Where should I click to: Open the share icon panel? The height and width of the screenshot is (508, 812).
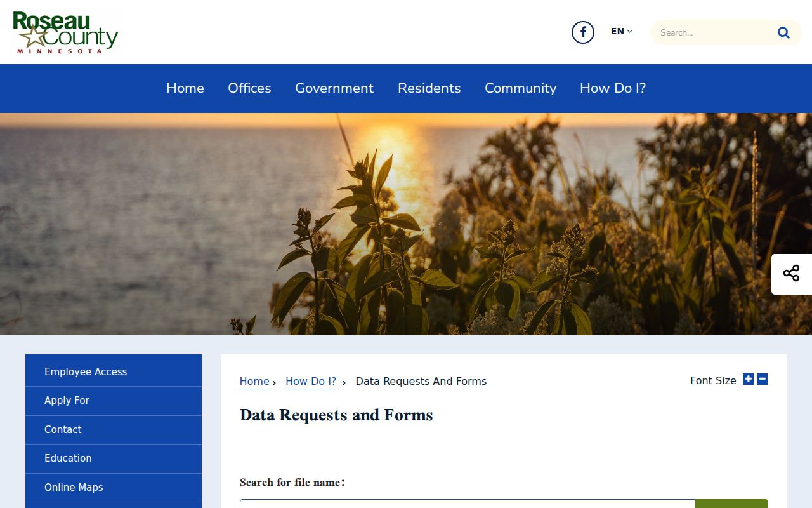click(791, 274)
